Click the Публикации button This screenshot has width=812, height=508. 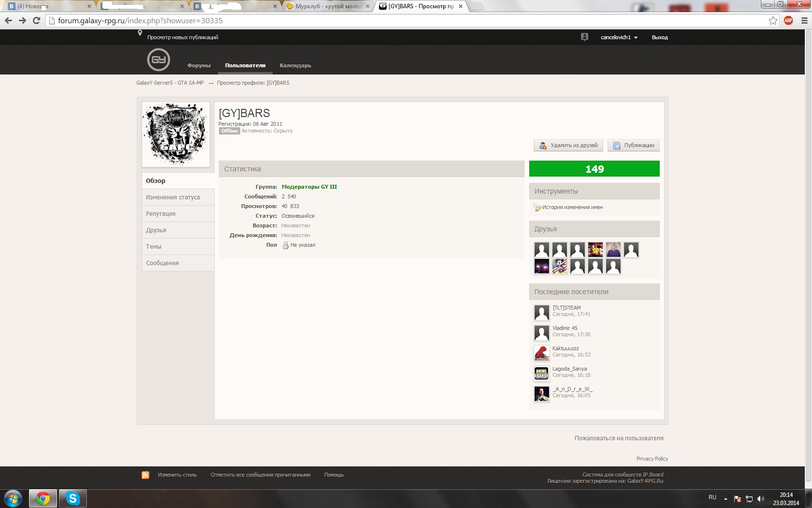tap(634, 145)
